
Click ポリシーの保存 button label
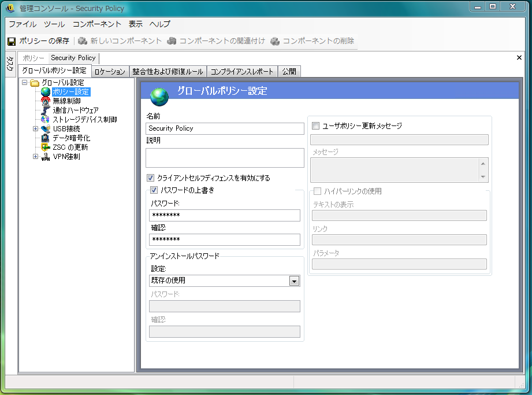(44, 41)
